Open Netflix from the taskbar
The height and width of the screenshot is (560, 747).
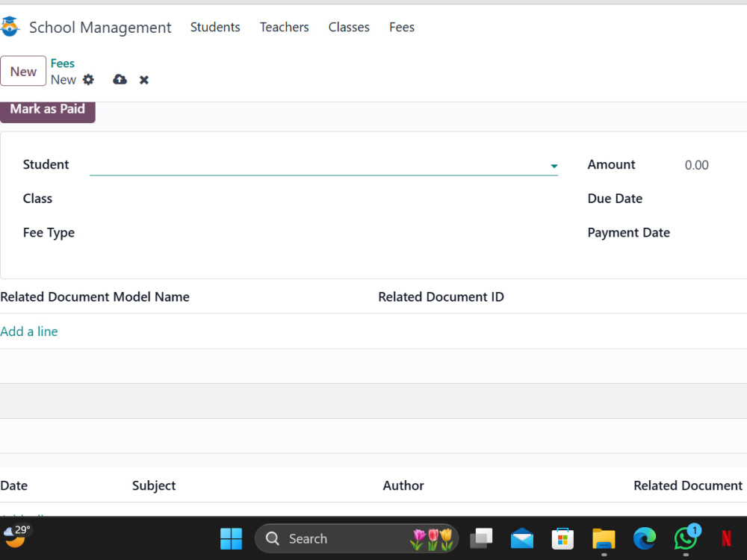point(727,538)
